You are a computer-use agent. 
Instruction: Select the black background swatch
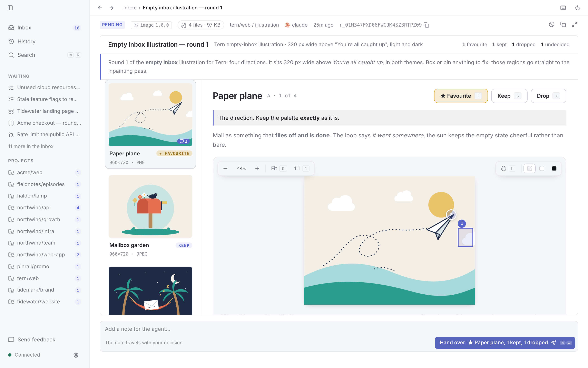554,168
